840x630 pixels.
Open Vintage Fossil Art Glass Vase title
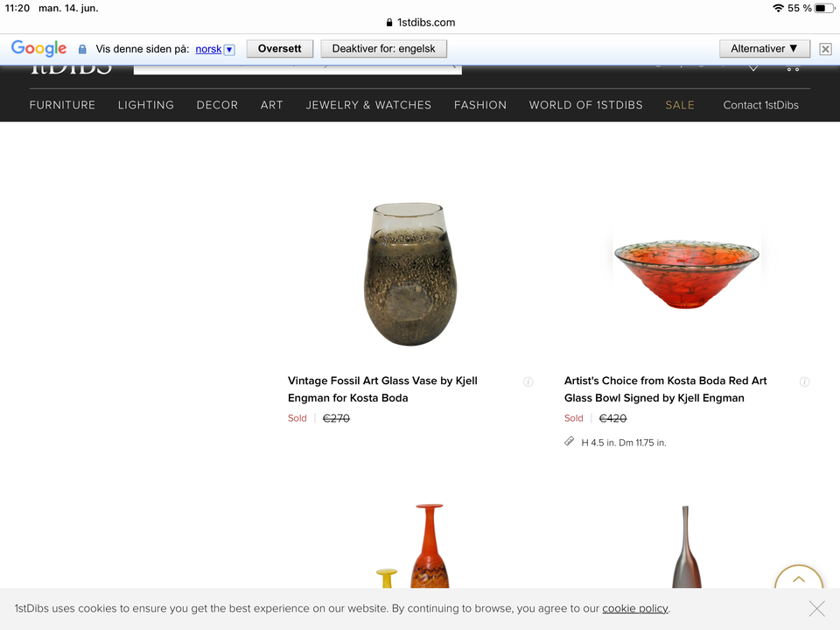click(382, 388)
